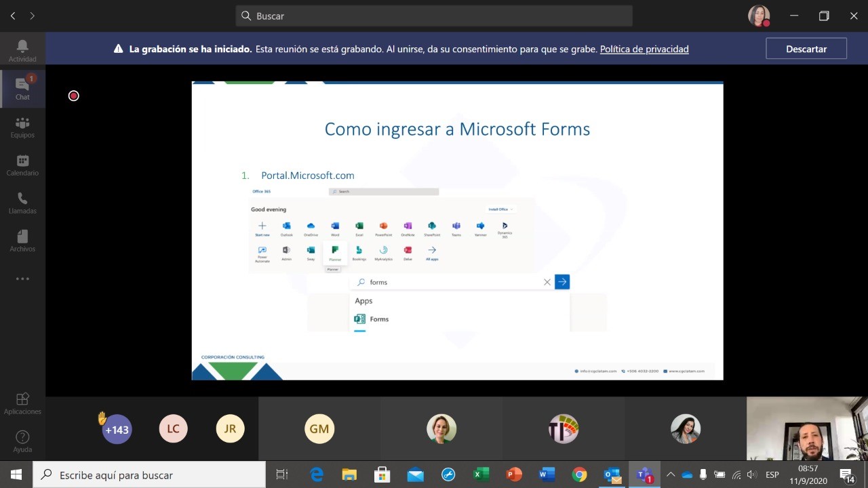The height and width of the screenshot is (488, 868).
Task: Click the Teams taskbar icon
Action: (x=645, y=475)
